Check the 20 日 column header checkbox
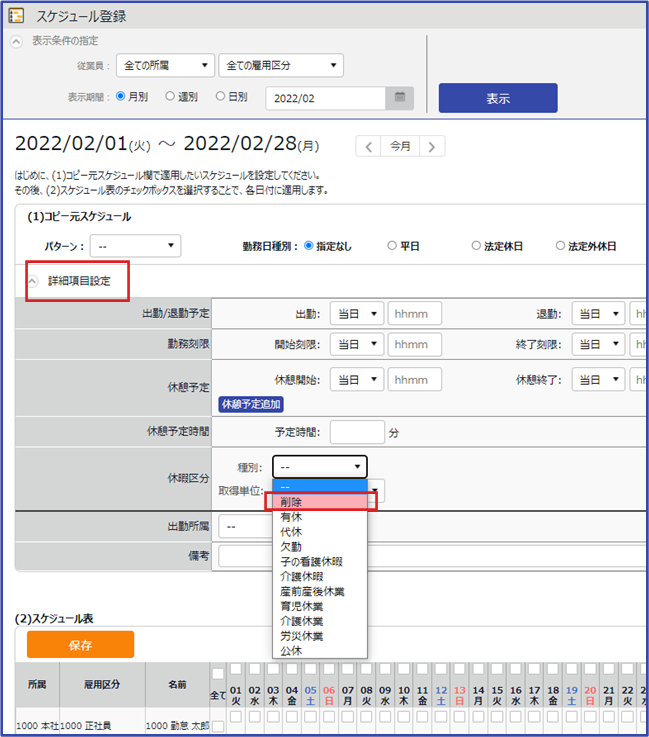 click(590, 669)
